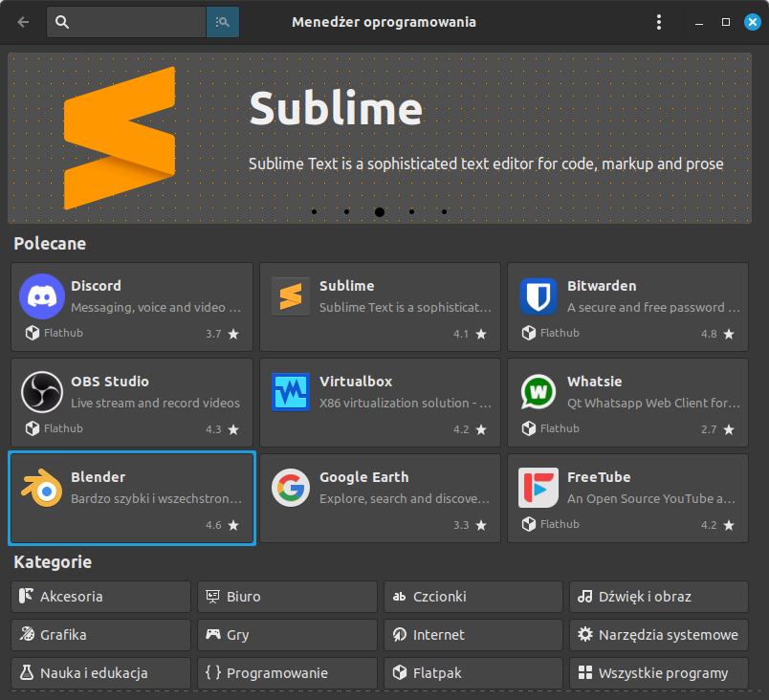Click the Flathub package icon on Discord card
769x700 pixels.
33,333
